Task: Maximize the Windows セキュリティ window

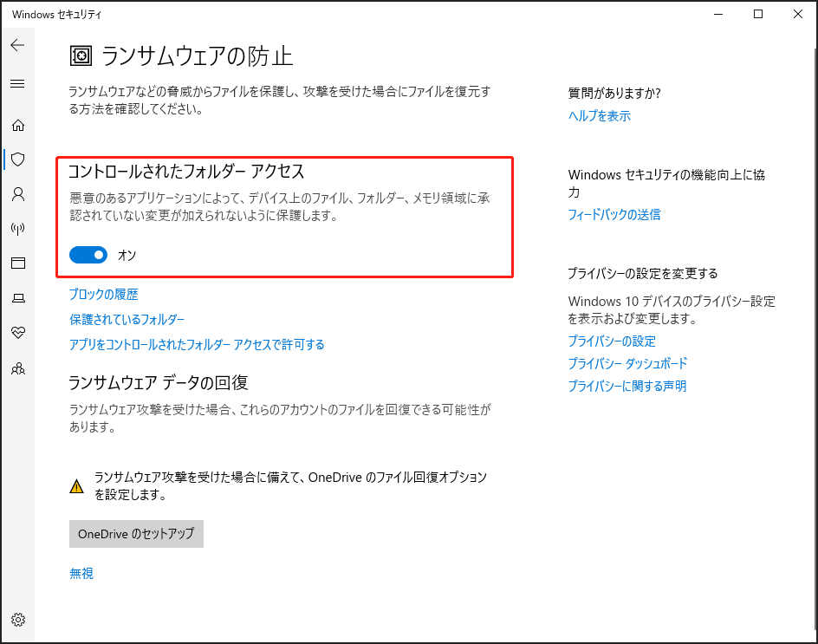Action: pos(758,14)
